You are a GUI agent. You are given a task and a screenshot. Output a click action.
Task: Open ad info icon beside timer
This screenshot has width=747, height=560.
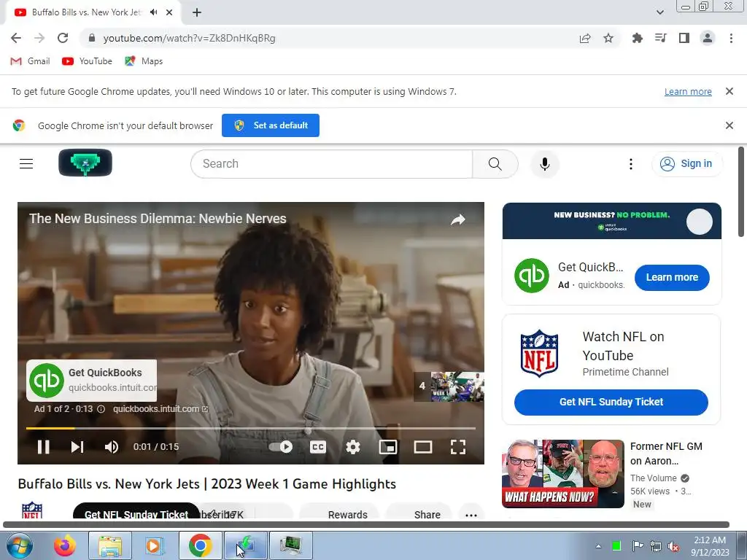pos(101,409)
